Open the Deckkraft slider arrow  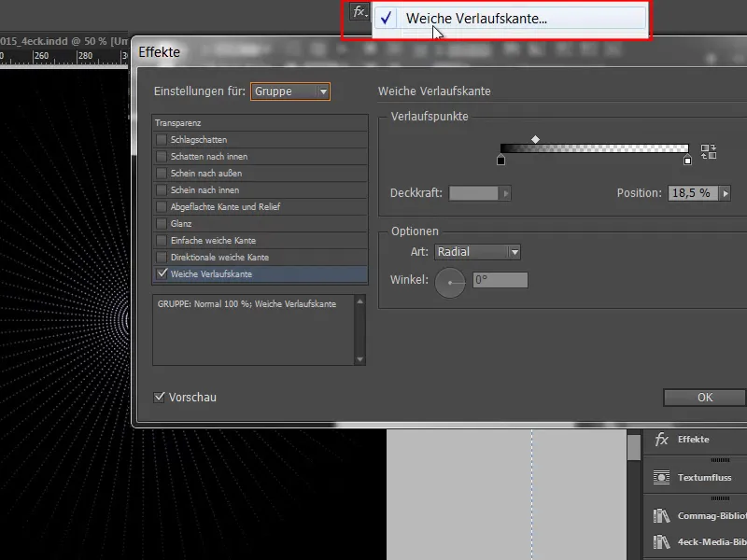coord(505,193)
